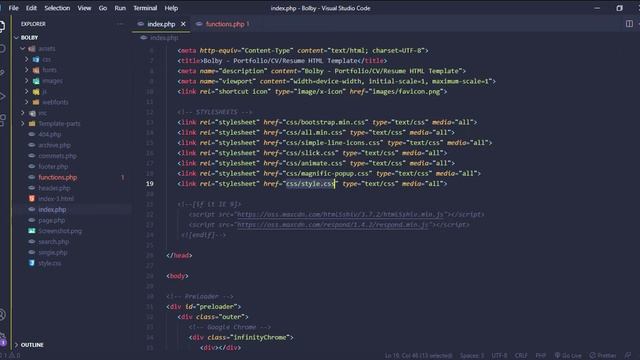Open search.php in the explorer
The height and width of the screenshot is (360, 640).
point(53,242)
